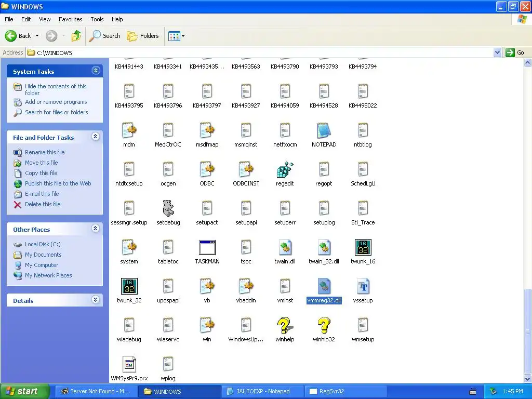Select the twain_32.dll file icon
Screen dimensions: 532x399
[324, 247]
